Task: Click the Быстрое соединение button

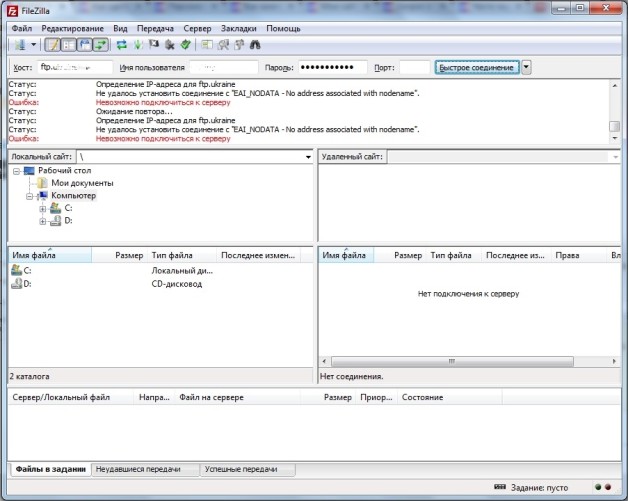Action: 477,67
